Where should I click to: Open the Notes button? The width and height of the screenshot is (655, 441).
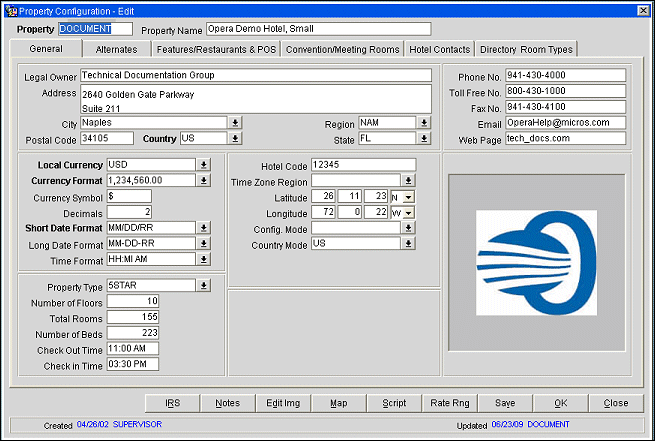tap(227, 403)
